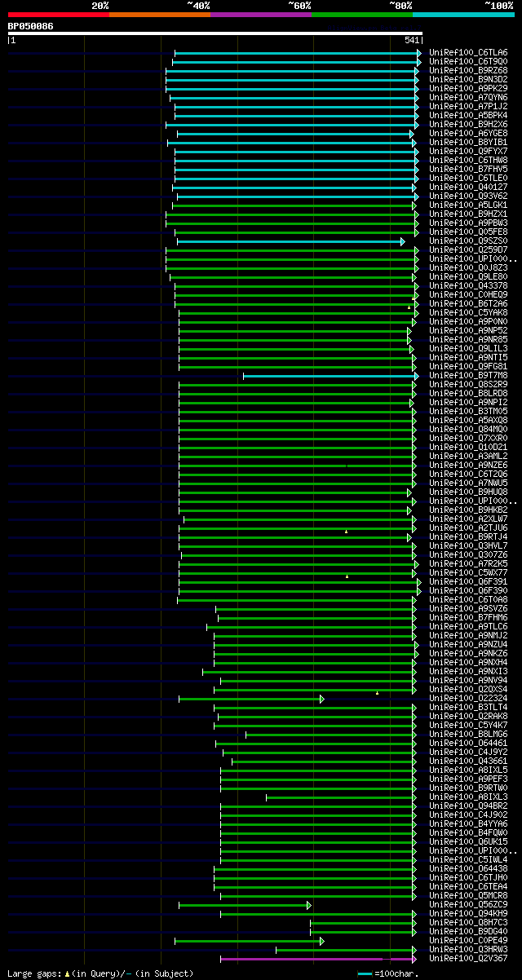Select the UniRef100_Q6F391 label
This screenshot has height=980, width=522.
pyautogui.click(x=468, y=581)
